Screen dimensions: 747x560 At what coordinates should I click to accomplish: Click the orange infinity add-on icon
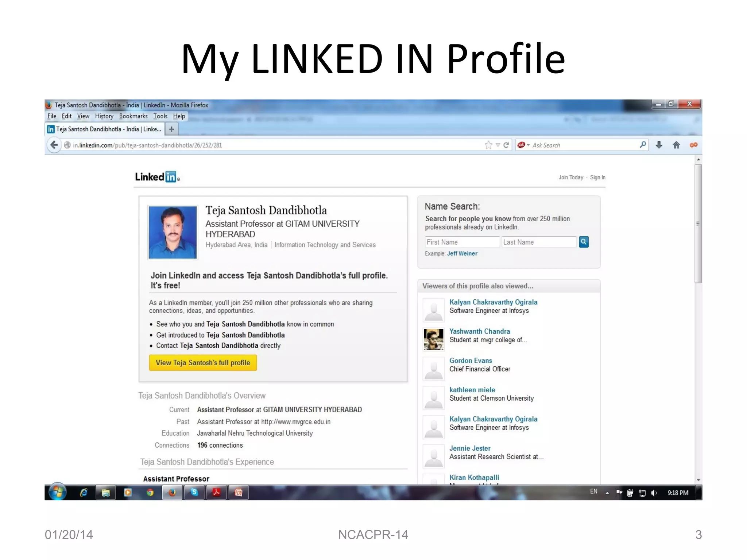[x=693, y=145]
